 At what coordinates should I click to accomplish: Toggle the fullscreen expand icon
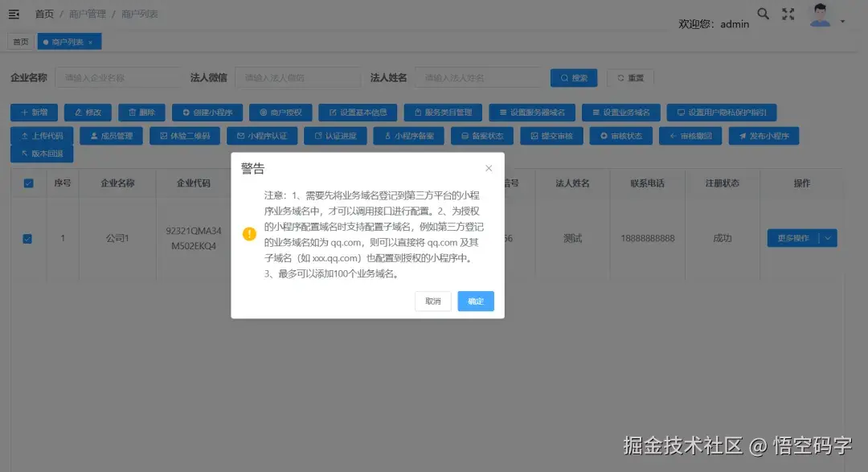(x=788, y=14)
